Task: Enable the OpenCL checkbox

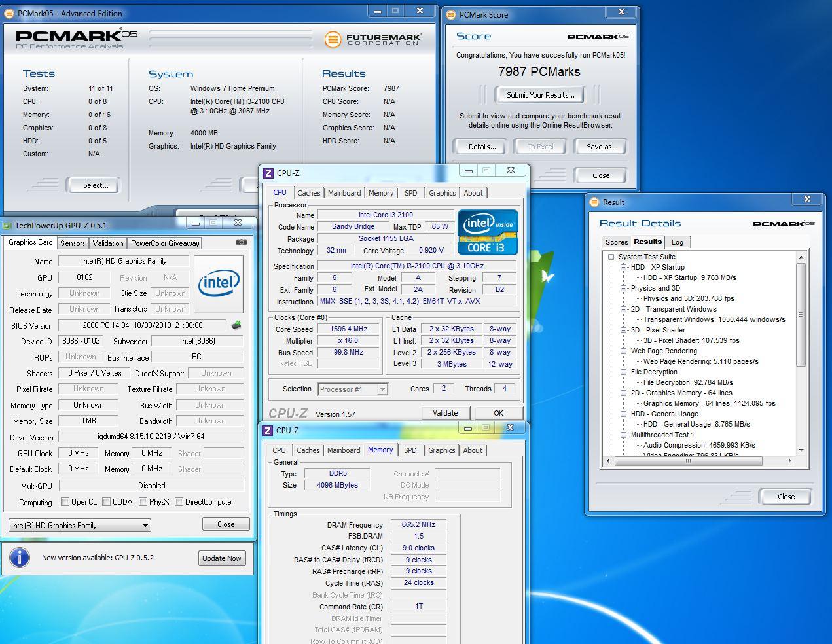Action: click(65, 502)
